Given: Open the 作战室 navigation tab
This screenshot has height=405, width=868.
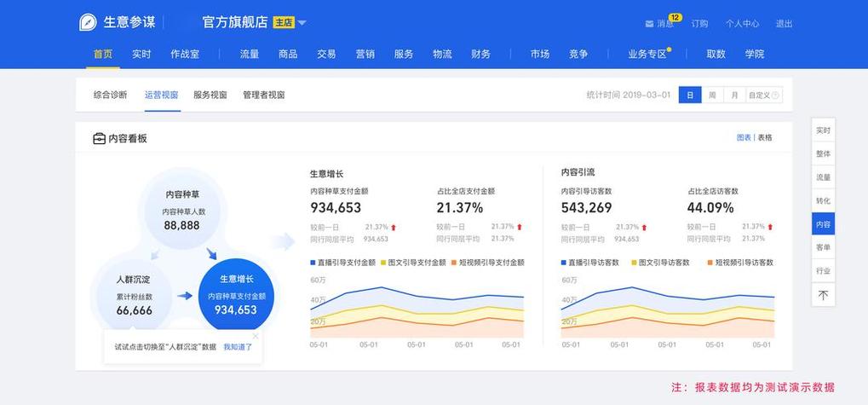Looking at the screenshot, I should [x=185, y=55].
